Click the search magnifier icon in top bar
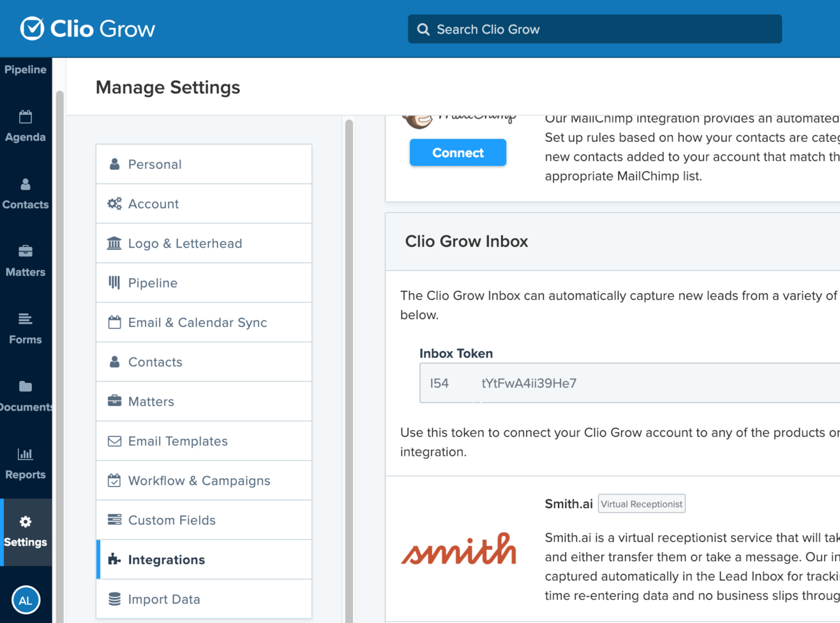Screen dimensions: 840x623 (x=423, y=29)
